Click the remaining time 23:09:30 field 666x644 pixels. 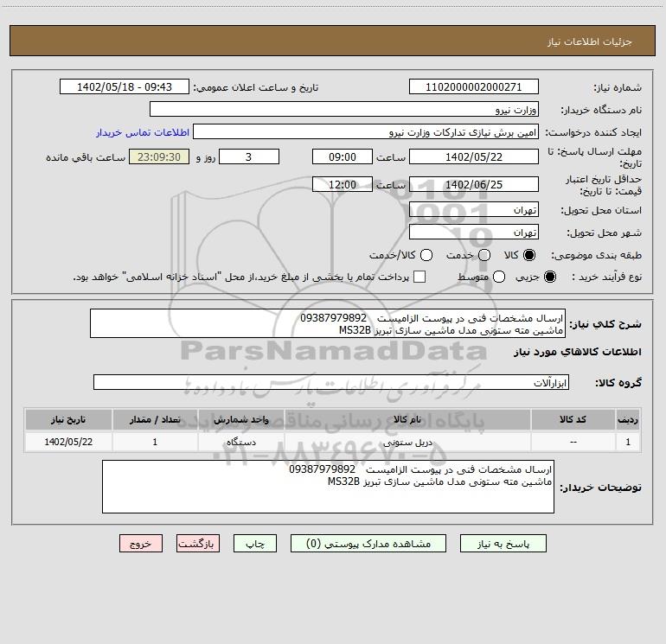tap(159, 156)
